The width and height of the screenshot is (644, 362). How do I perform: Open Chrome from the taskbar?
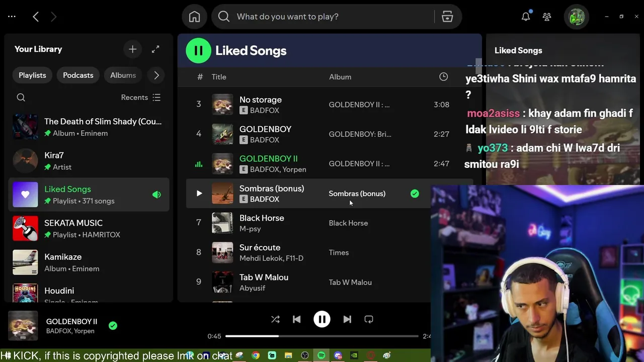coord(256,355)
